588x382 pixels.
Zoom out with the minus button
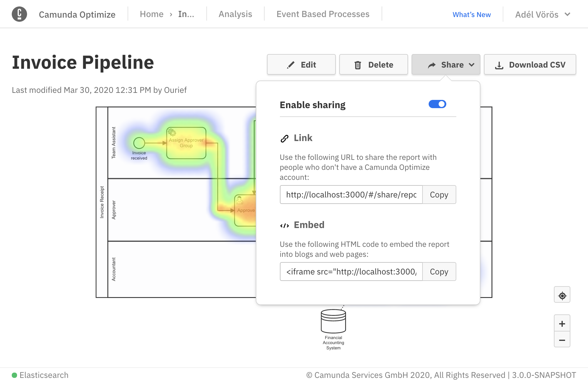click(x=562, y=340)
